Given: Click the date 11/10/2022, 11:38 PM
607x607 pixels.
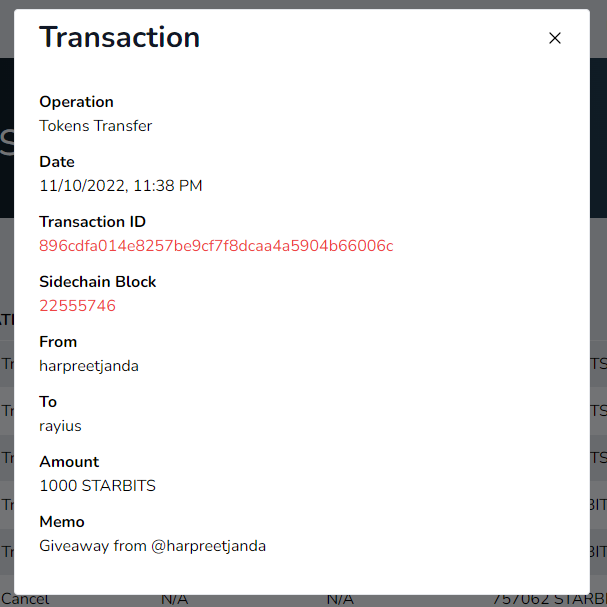Looking at the screenshot, I should 120,186.
